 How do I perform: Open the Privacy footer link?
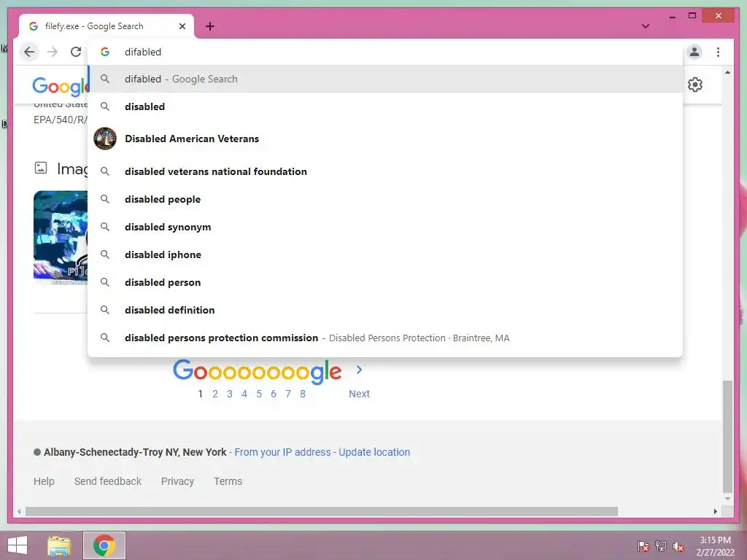pyautogui.click(x=177, y=481)
